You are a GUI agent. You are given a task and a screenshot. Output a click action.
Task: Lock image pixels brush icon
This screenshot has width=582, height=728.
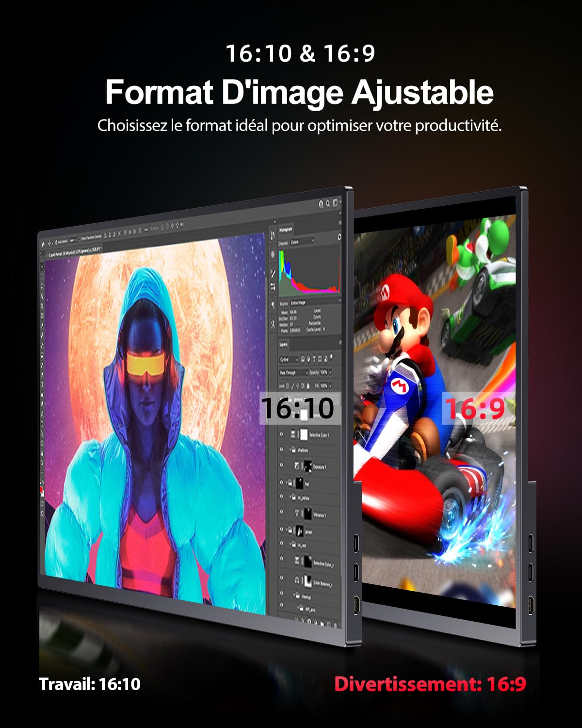point(292,386)
